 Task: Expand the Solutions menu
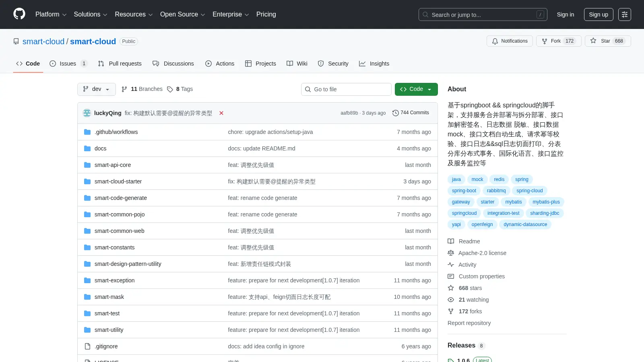coord(91,14)
